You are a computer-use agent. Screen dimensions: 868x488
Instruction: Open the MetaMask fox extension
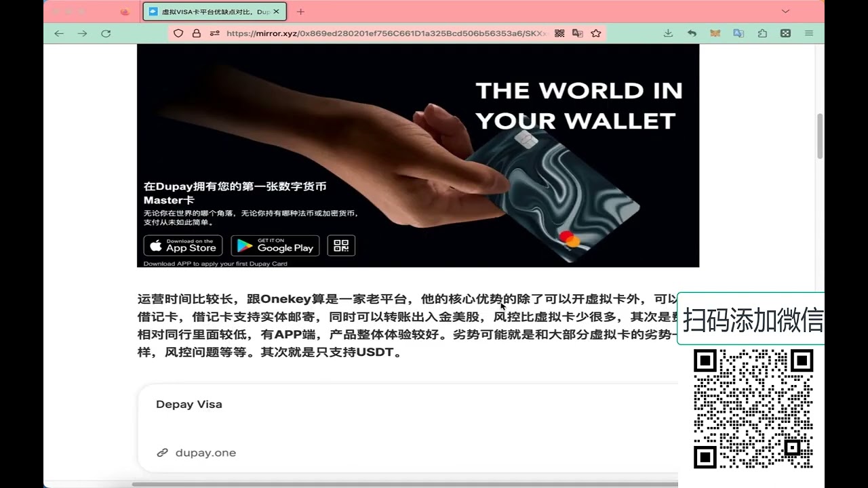tap(715, 33)
